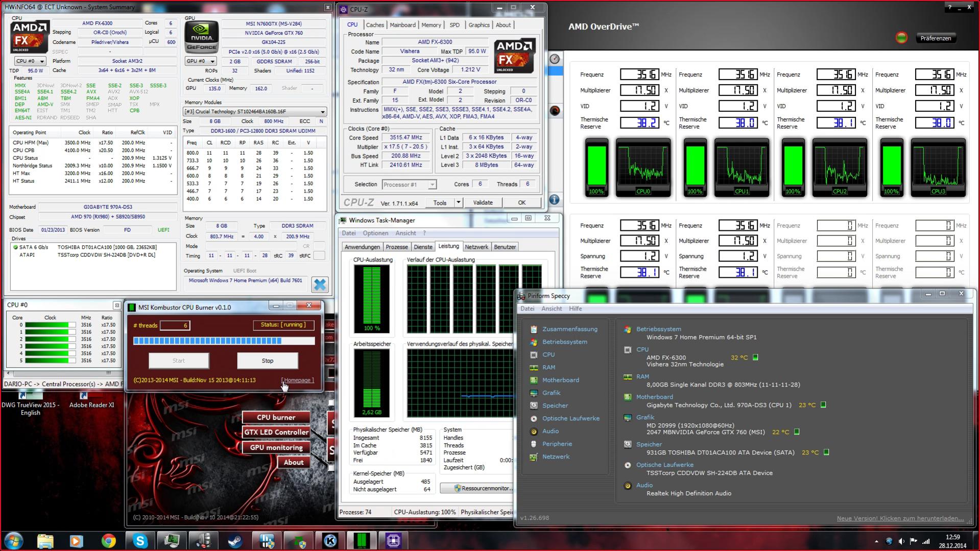Switch to the Graphics tab in CPU-Z
Screen dimensions: 980x551
click(x=479, y=25)
